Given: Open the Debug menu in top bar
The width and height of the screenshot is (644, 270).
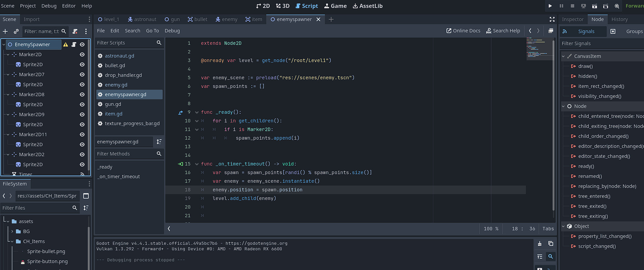Looking at the screenshot, I should click(49, 6).
